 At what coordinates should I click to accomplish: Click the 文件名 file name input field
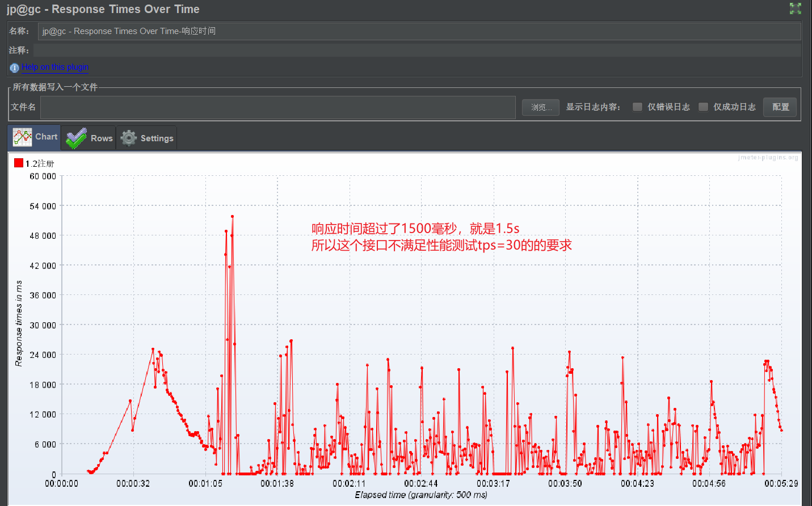coord(278,107)
